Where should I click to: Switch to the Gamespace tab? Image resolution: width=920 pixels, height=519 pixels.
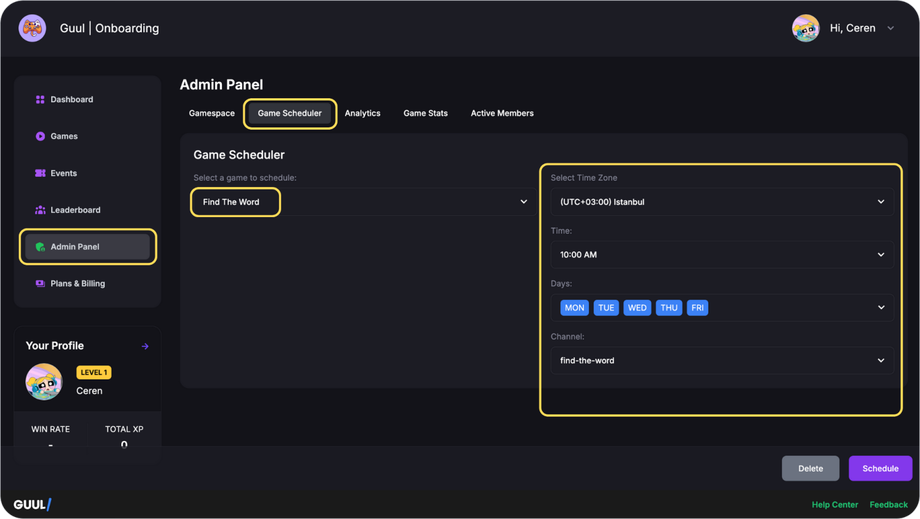click(212, 113)
